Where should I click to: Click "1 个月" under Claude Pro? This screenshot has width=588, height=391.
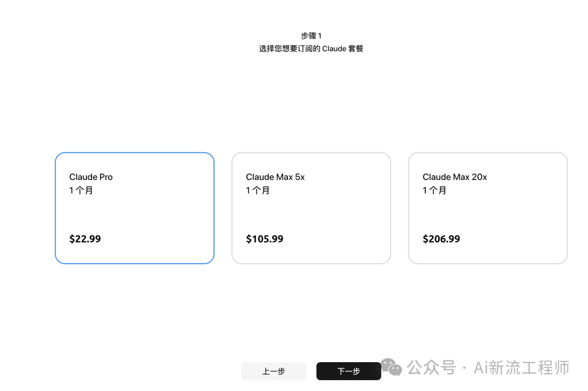click(x=81, y=190)
